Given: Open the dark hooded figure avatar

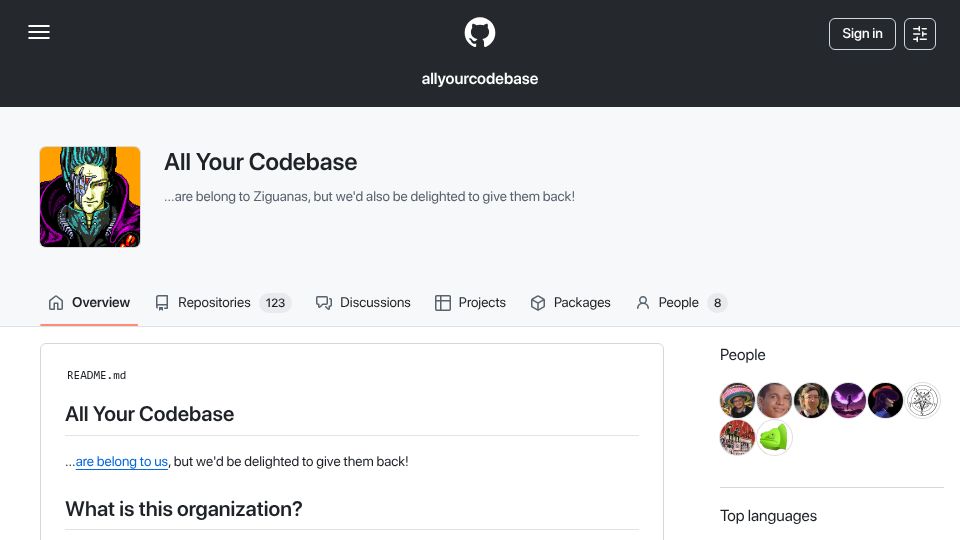Looking at the screenshot, I should click(885, 400).
